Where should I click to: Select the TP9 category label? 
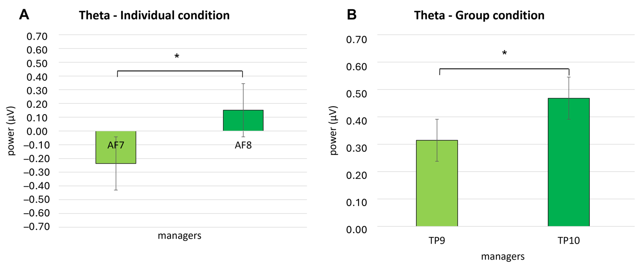click(x=437, y=240)
